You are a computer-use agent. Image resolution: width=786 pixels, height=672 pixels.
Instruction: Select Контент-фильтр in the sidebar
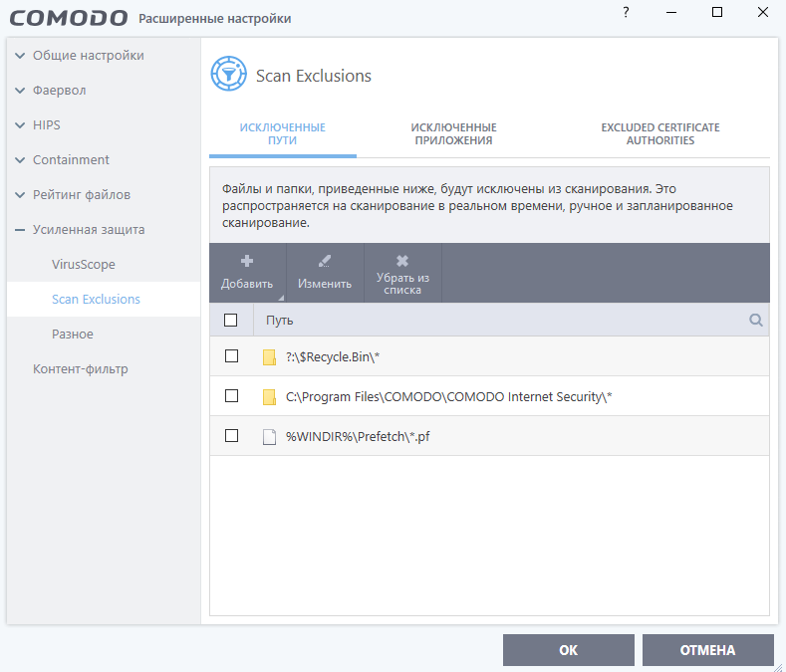click(80, 369)
